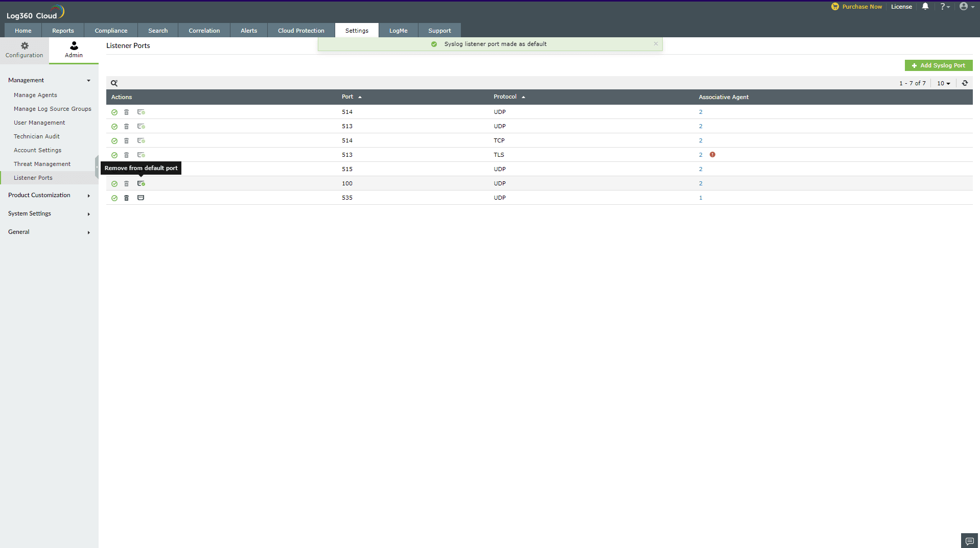The image size is (980, 548).
Task: Go to the Home tab
Action: tap(23, 31)
